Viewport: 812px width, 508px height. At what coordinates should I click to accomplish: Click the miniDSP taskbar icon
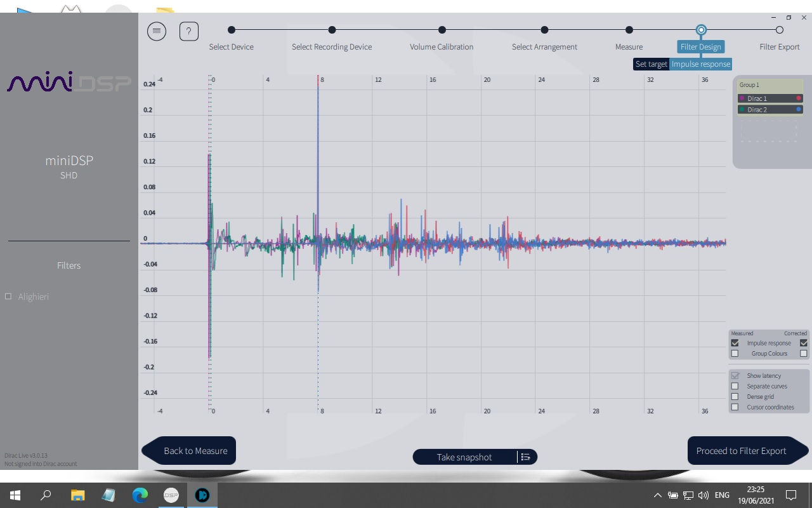point(171,495)
